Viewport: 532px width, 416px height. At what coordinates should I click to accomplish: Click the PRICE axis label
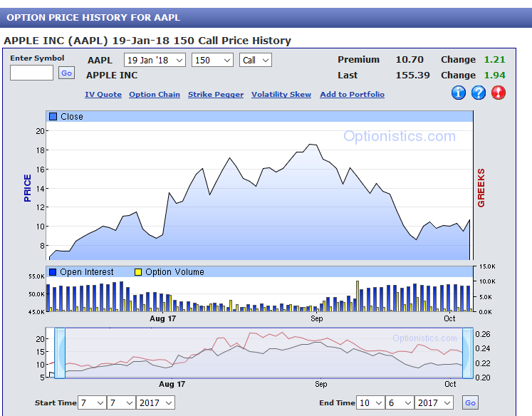(28, 188)
